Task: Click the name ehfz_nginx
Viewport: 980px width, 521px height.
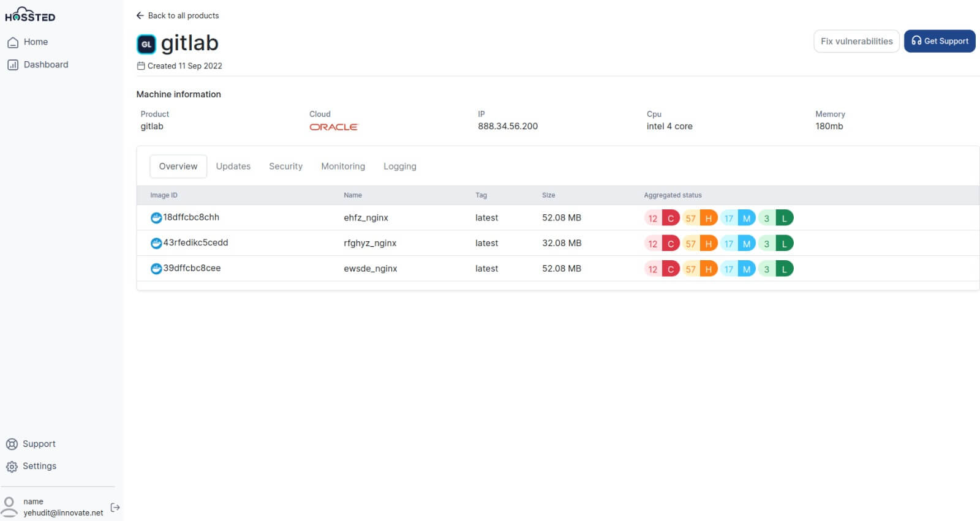Action: tap(366, 218)
